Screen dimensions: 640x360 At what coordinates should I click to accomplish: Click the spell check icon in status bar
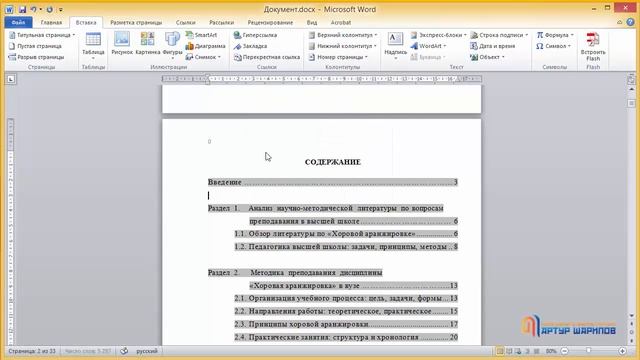coord(124,351)
